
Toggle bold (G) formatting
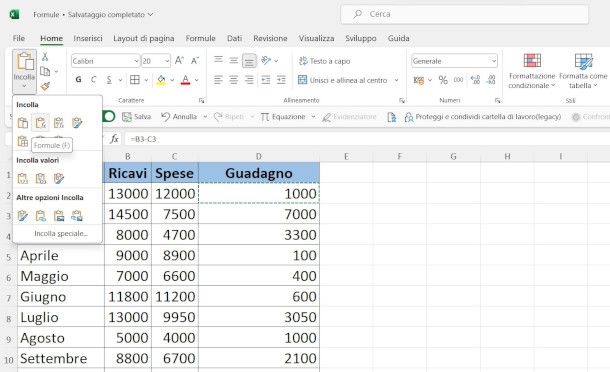78,80
